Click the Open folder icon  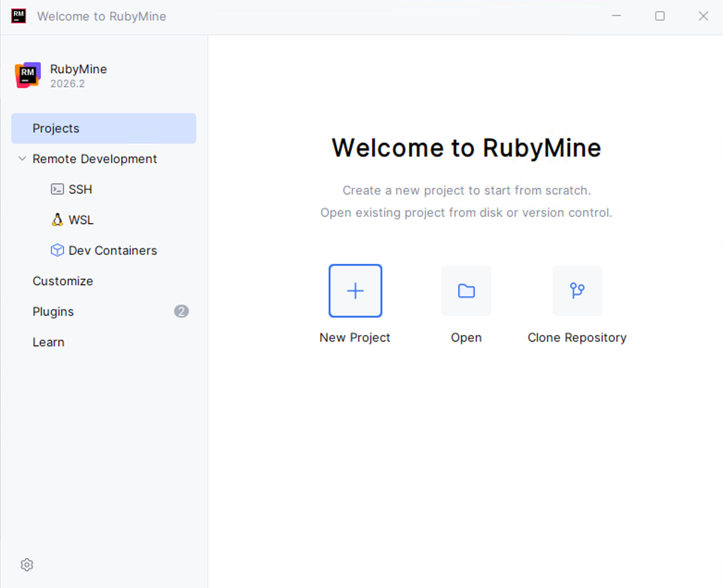point(466,291)
